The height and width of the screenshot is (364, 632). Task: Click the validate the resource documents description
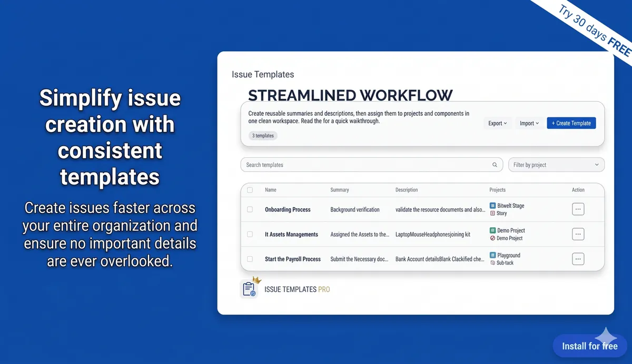[x=440, y=209]
